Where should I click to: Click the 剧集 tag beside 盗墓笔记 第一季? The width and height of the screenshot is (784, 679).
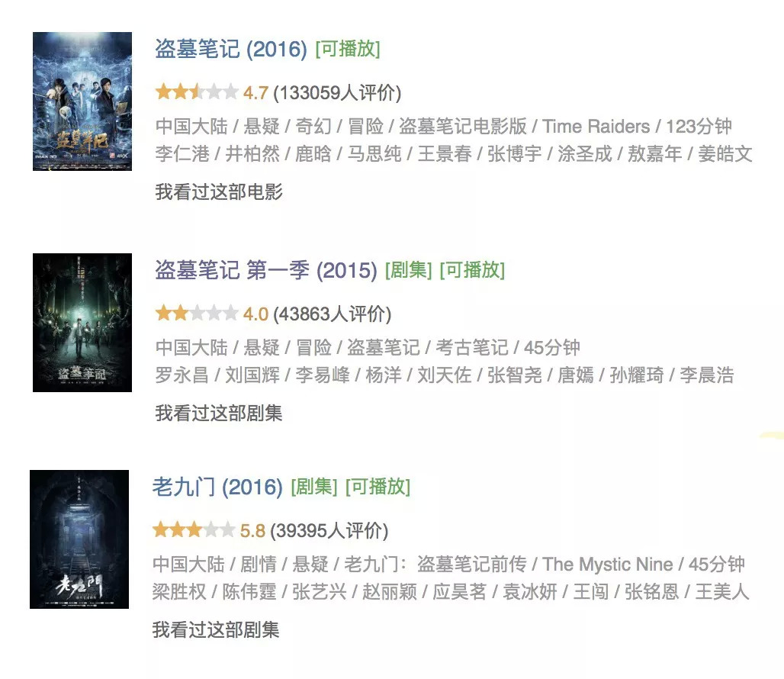pos(409,271)
